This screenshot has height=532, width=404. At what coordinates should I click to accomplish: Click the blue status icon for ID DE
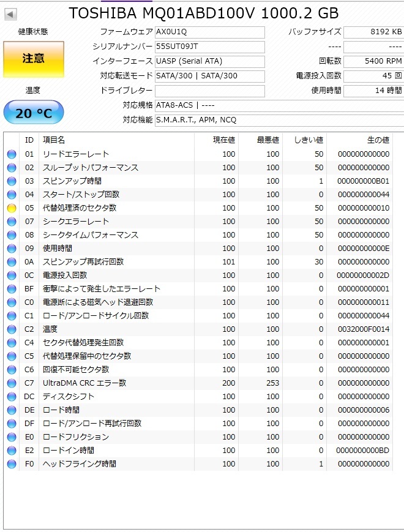click(12, 410)
